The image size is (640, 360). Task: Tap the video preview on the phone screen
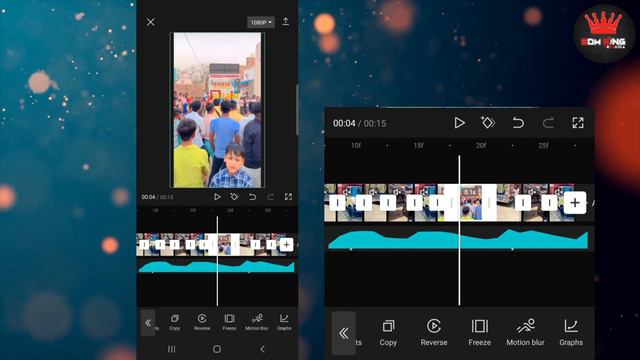pos(217,110)
